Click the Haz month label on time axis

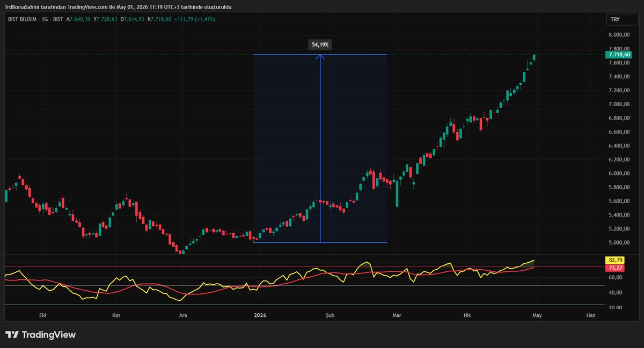tap(591, 316)
